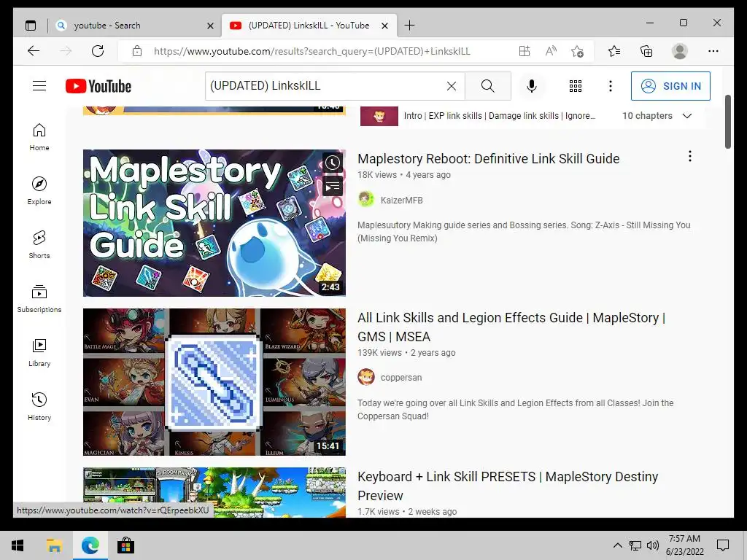747x560 pixels.
Task: Open Keyboard + Link Skill PRESETS video title
Action: click(x=508, y=486)
